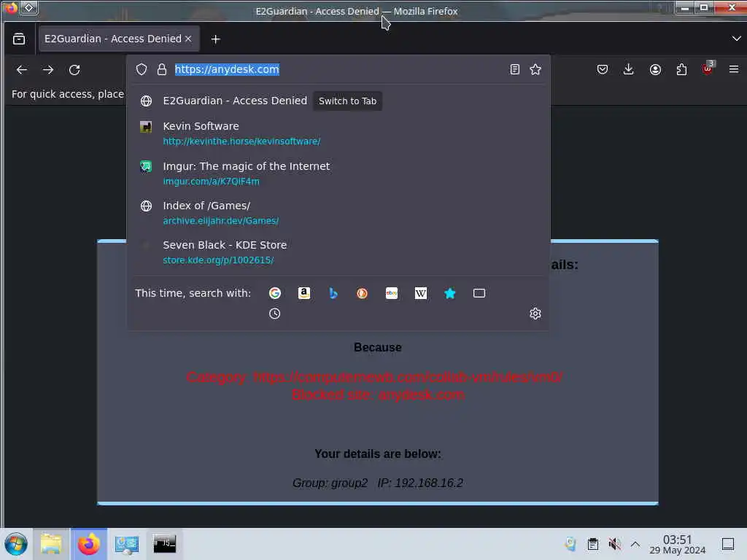Search this time with Bing
The height and width of the screenshot is (560, 747).
pos(333,293)
